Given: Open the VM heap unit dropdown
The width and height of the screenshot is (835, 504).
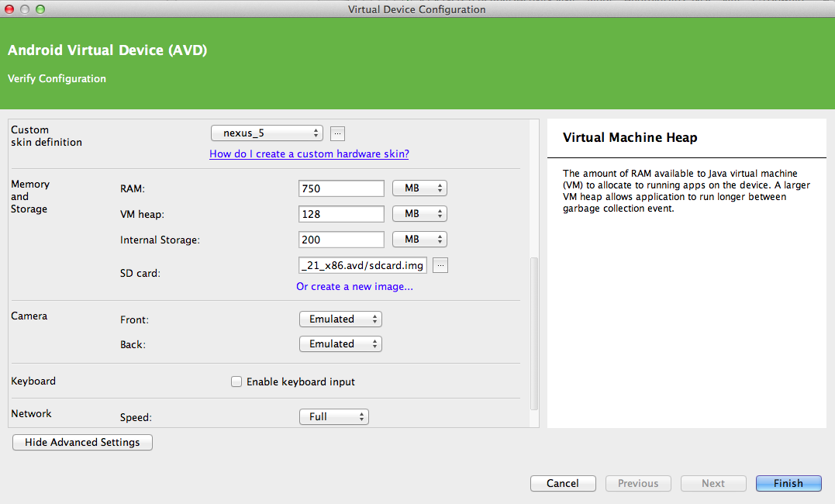Looking at the screenshot, I should click(419, 214).
